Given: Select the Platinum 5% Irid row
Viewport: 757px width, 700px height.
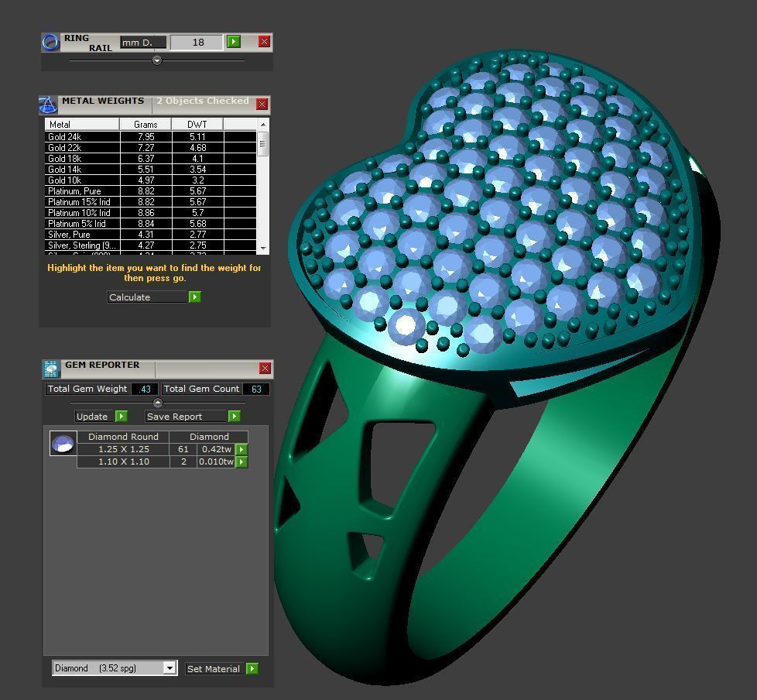Looking at the screenshot, I should 151,224.
